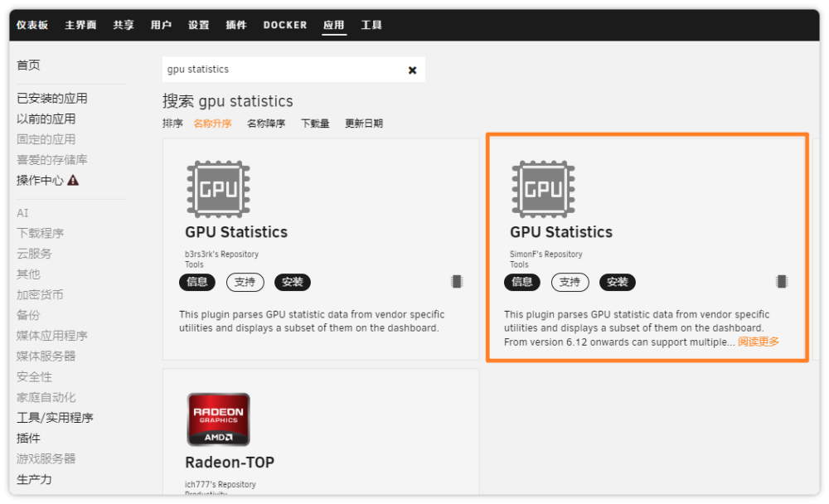Select the 媒体应用程序 category
Viewport: 829px width, 504px height.
(51, 336)
